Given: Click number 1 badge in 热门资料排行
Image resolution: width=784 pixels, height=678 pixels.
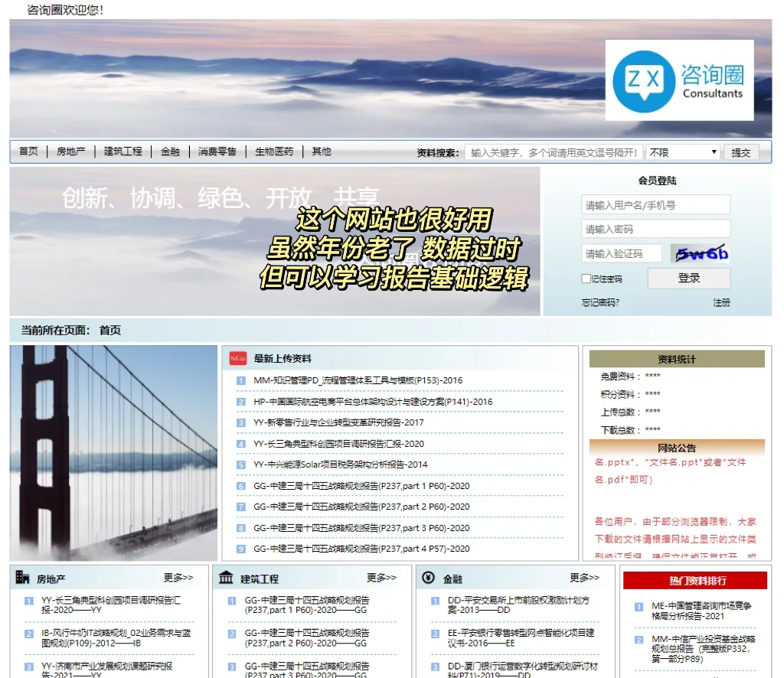Looking at the screenshot, I should pyautogui.click(x=639, y=607).
